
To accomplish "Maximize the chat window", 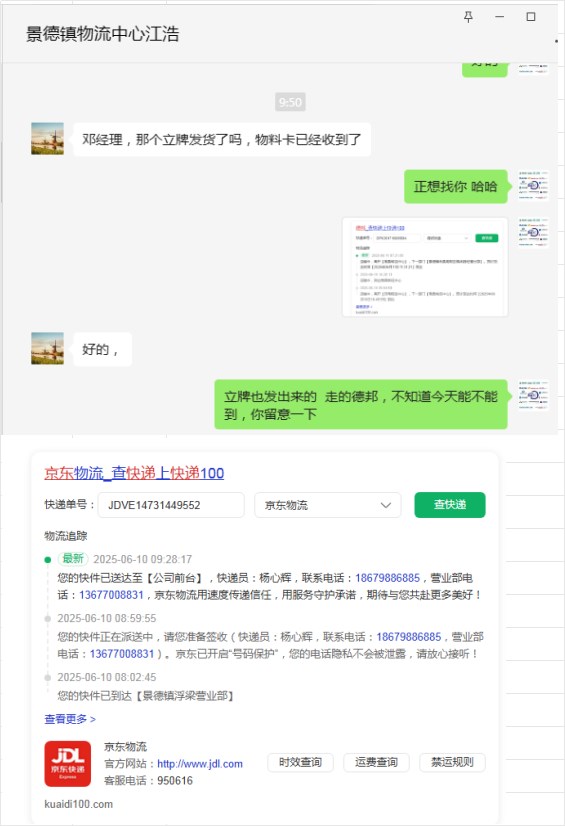I will (x=531, y=17).
